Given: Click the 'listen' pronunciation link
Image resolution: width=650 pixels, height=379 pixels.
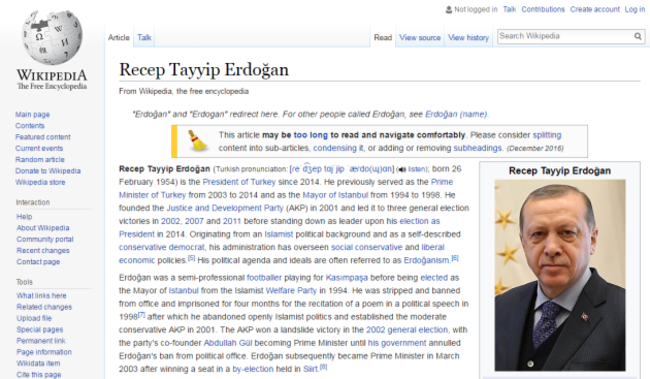Looking at the screenshot, I should coord(416,169).
